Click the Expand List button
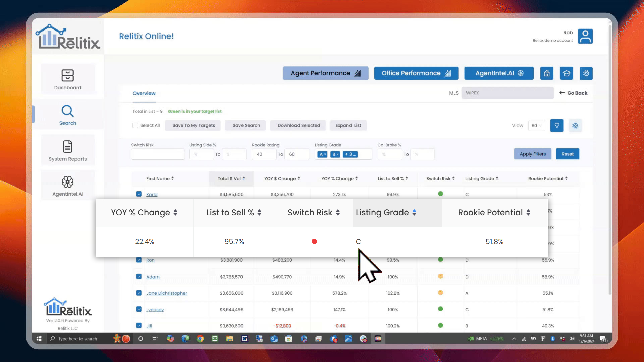Image resolution: width=644 pixels, height=362 pixels. (x=348, y=125)
